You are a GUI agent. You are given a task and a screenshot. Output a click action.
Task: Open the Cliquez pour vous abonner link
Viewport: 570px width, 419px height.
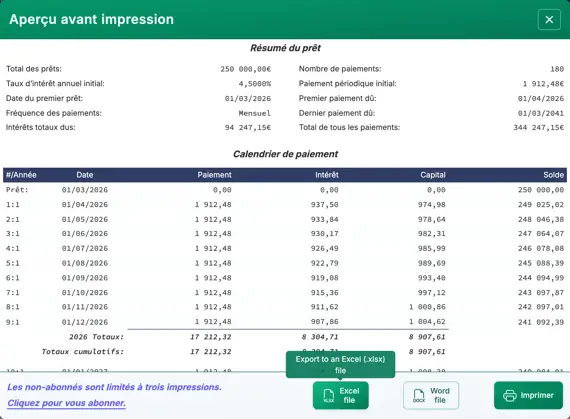coord(67,403)
